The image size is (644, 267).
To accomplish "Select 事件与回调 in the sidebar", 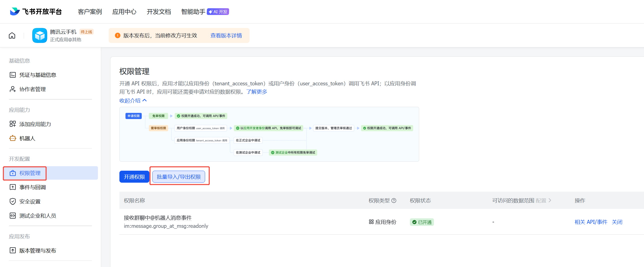I will [x=32, y=187].
